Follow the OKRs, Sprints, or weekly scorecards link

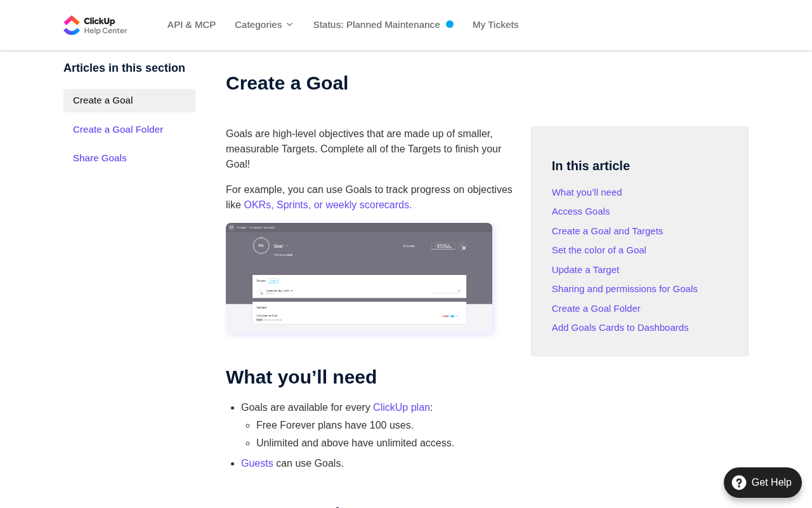[328, 204]
